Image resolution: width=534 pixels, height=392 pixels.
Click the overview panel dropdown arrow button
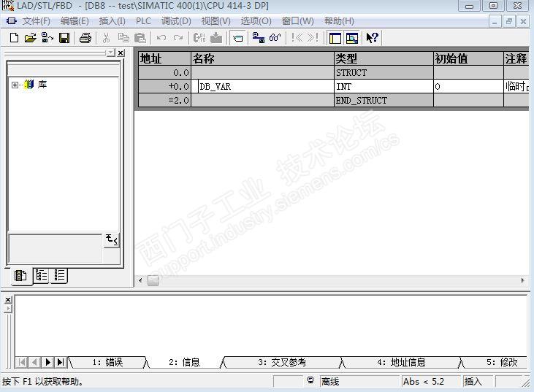click(111, 53)
